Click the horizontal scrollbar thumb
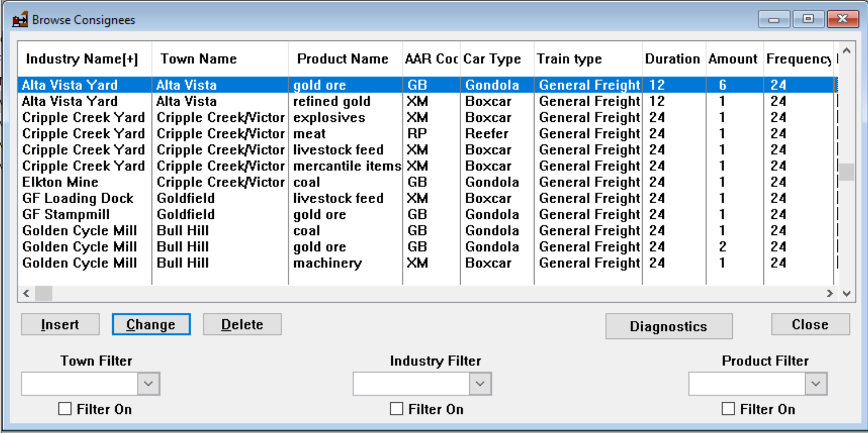This screenshot has height=433, width=868. click(43, 293)
